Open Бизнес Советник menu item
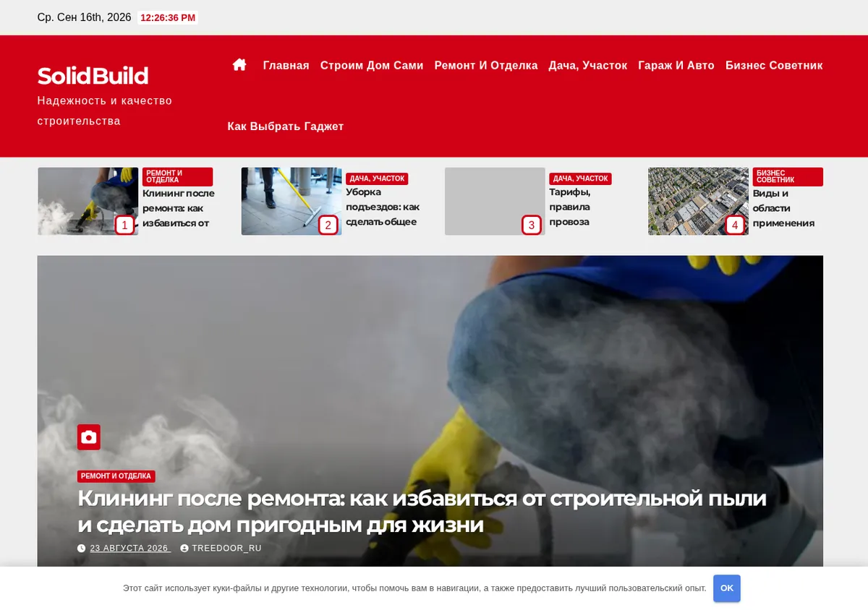868x610 pixels. [774, 66]
